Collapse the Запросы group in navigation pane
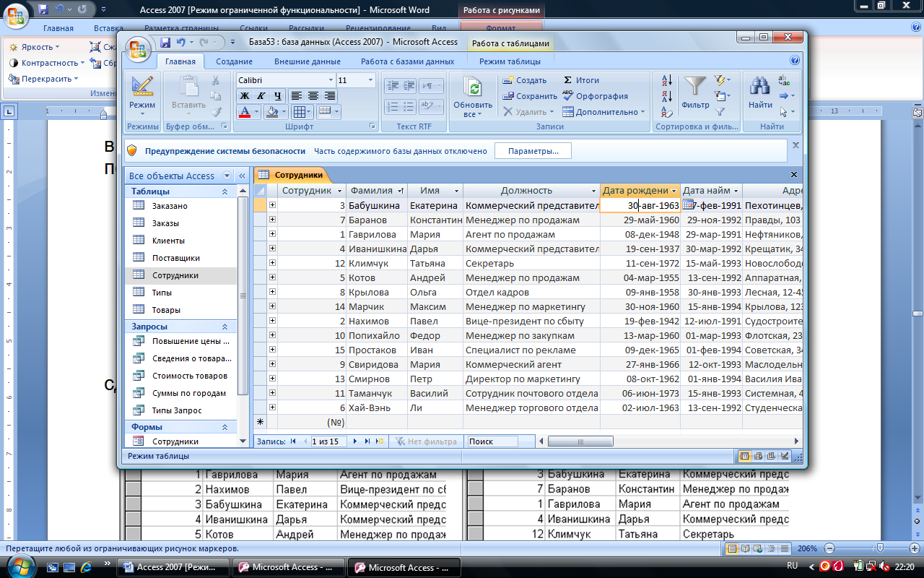This screenshot has height=578, width=924. point(225,327)
